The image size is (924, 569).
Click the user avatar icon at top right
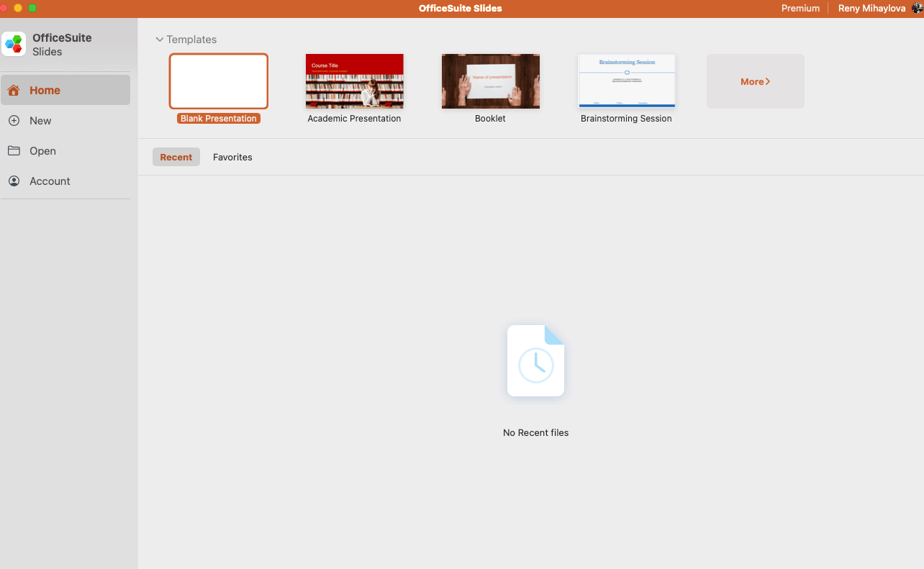tap(917, 9)
